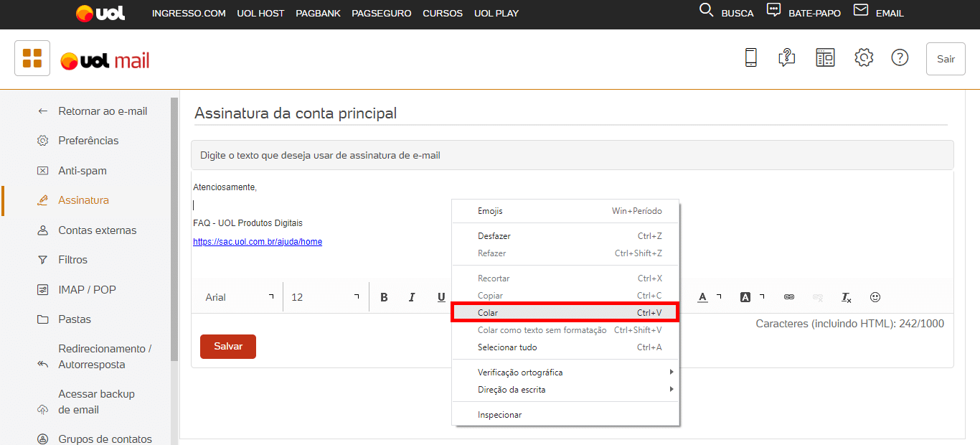Open UOL HOST link
Viewport: 980px width, 445px height.
pos(260,14)
